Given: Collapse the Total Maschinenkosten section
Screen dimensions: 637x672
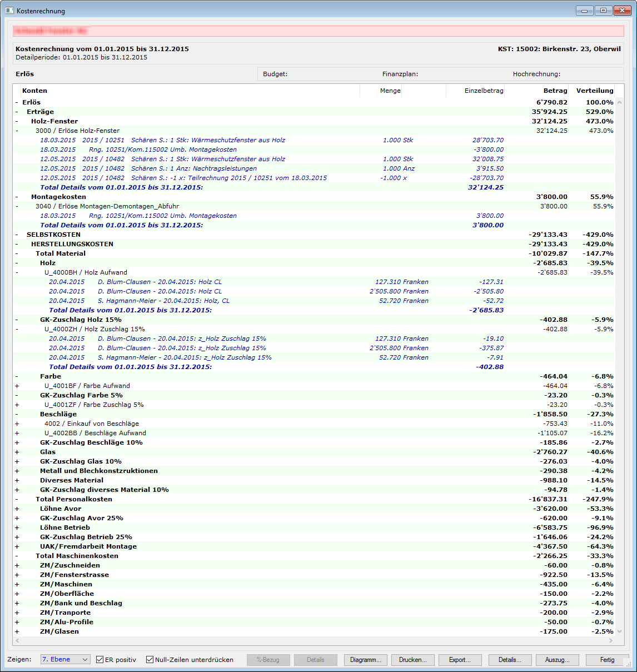Looking at the screenshot, I should 17,556.
